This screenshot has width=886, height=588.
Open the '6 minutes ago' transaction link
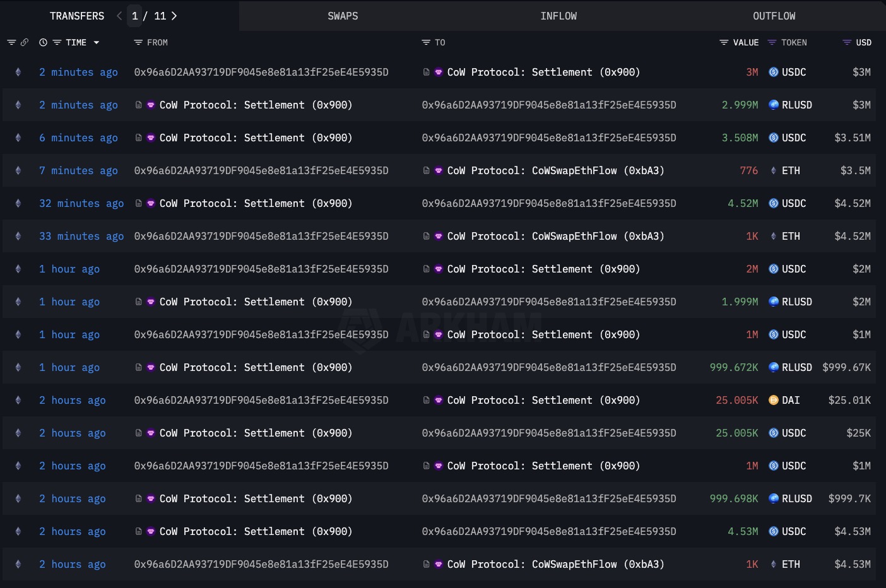click(78, 138)
